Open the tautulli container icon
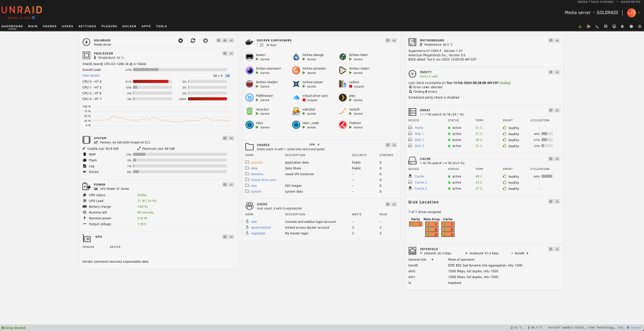This screenshot has width=644, height=331. coord(343,111)
